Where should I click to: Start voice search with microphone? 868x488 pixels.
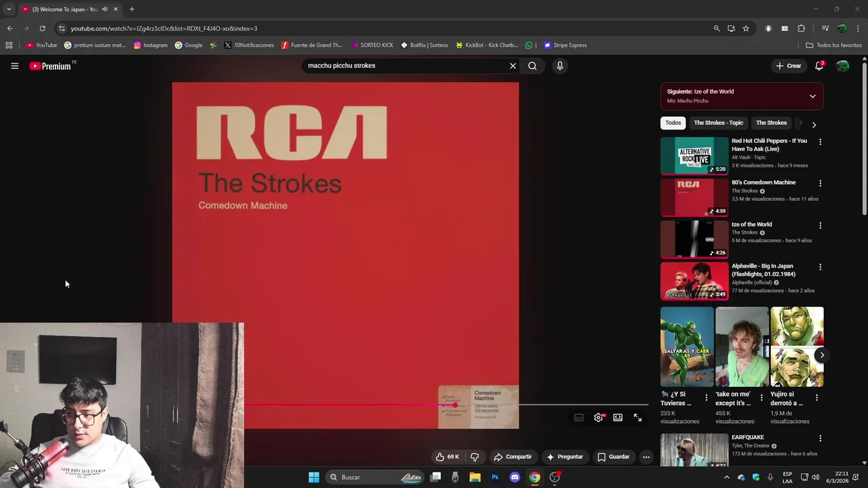coord(559,66)
